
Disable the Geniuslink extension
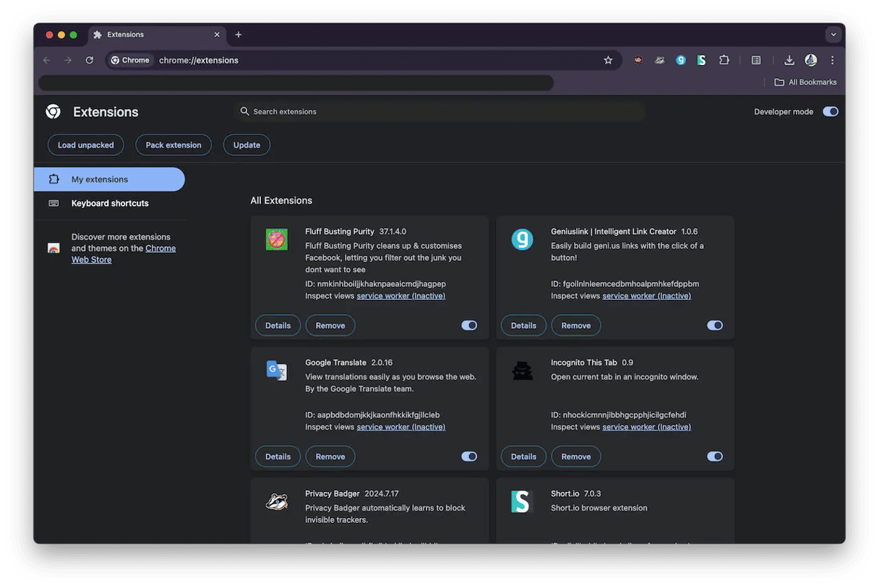tap(715, 326)
